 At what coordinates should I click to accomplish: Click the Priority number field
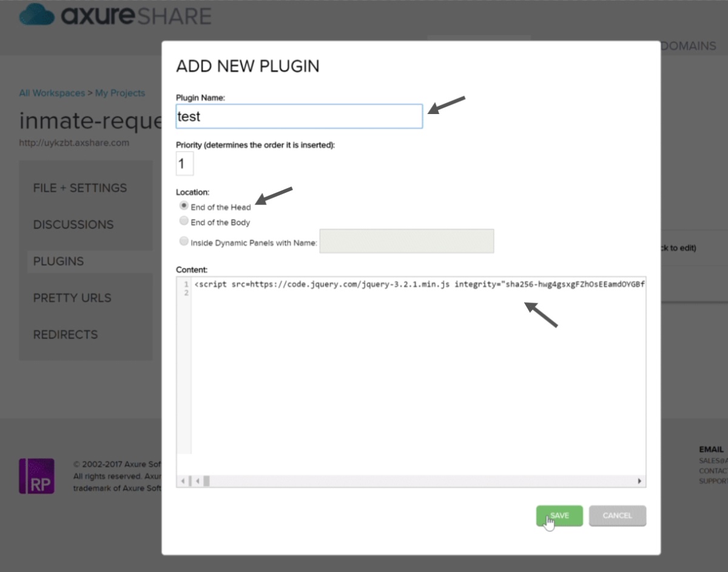click(x=184, y=164)
